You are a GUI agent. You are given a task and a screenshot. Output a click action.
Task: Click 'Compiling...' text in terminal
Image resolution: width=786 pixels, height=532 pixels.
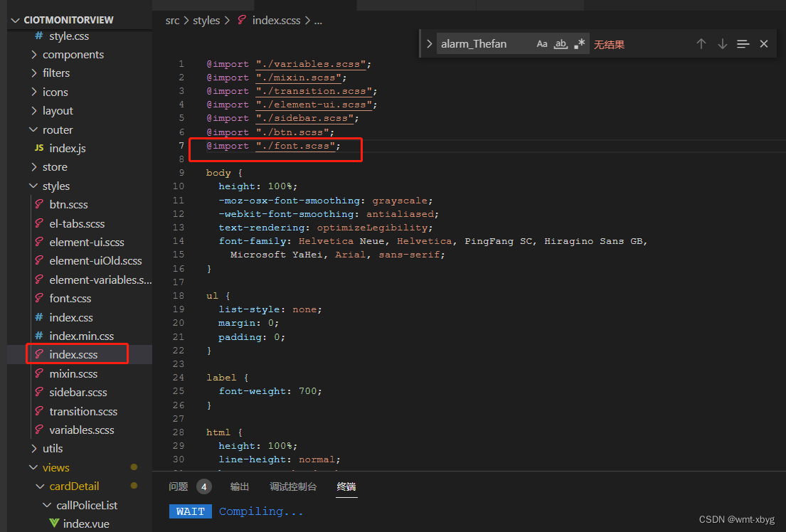tap(261, 511)
